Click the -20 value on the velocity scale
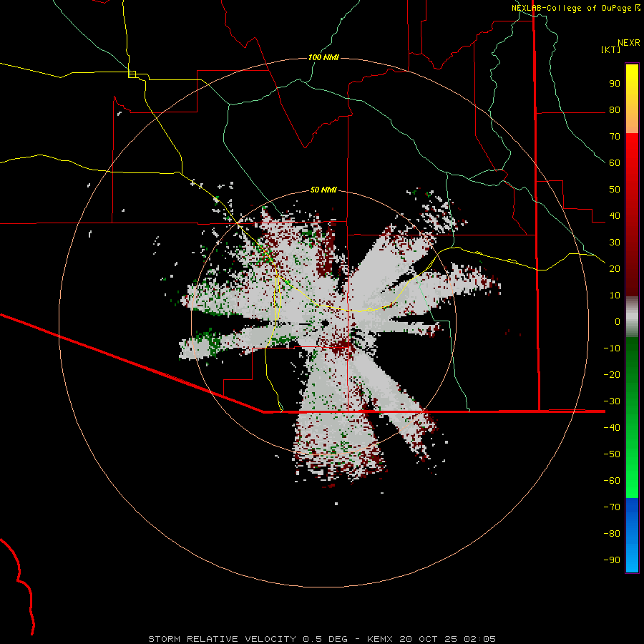644x644 pixels. [612, 375]
